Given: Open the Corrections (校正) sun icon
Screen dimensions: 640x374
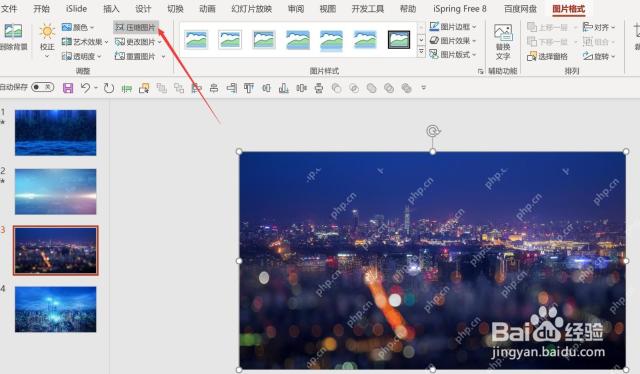Looking at the screenshot, I should 47,32.
